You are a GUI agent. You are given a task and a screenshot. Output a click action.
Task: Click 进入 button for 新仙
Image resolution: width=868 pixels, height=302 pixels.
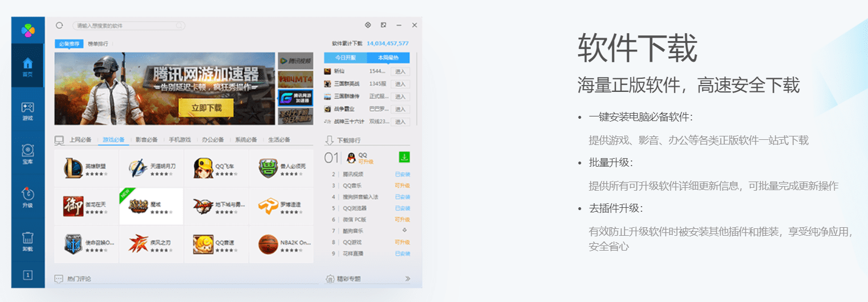pyautogui.click(x=400, y=71)
